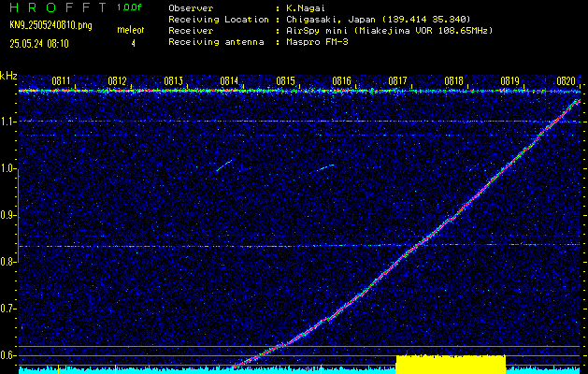Screen dimensions: 588x374
Task: Click the 0819 time marker
Action: 510,80
